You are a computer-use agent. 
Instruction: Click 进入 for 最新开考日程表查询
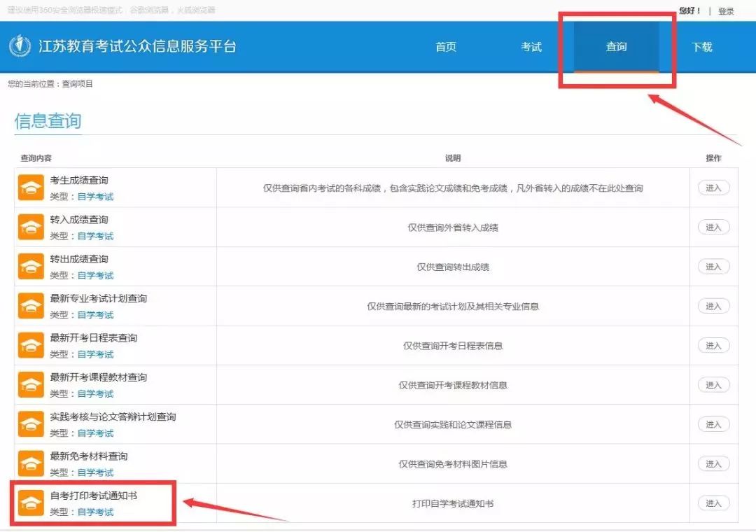pos(713,345)
